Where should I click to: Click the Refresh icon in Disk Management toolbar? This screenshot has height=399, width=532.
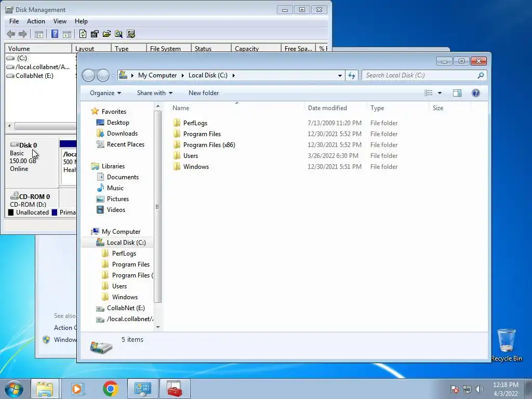pos(83,34)
